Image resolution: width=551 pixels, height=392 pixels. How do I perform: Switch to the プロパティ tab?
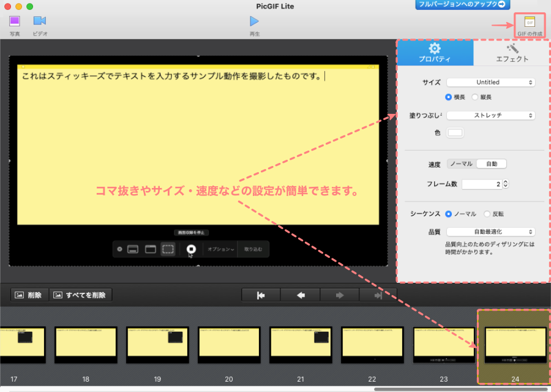pos(435,53)
